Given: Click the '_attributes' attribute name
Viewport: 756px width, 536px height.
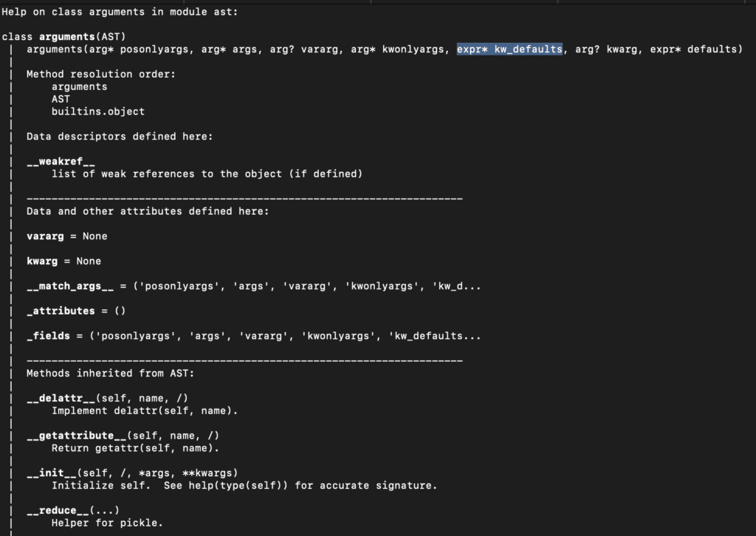Looking at the screenshot, I should [x=61, y=311].
